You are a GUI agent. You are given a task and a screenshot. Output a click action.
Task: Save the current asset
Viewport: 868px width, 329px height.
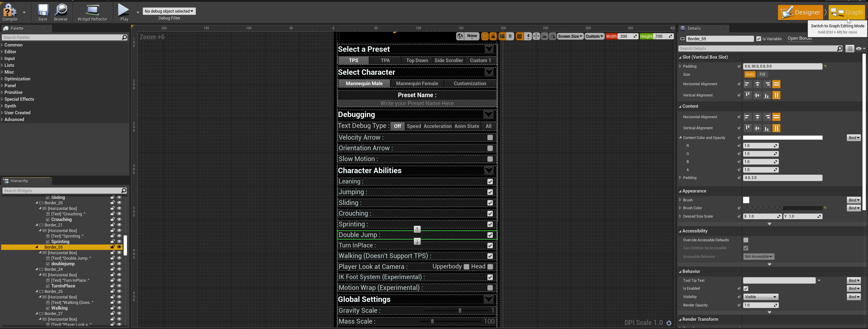click(43, 12)
